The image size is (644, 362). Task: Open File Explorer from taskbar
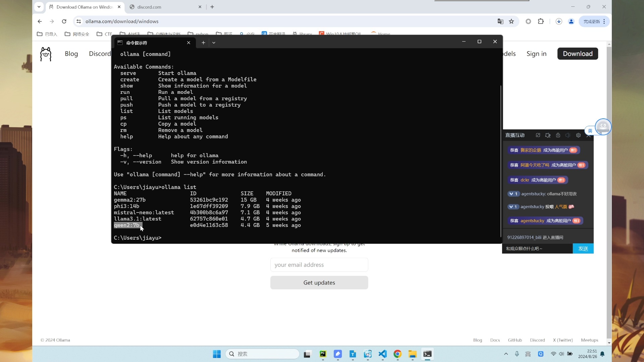[x=413, y=354]
